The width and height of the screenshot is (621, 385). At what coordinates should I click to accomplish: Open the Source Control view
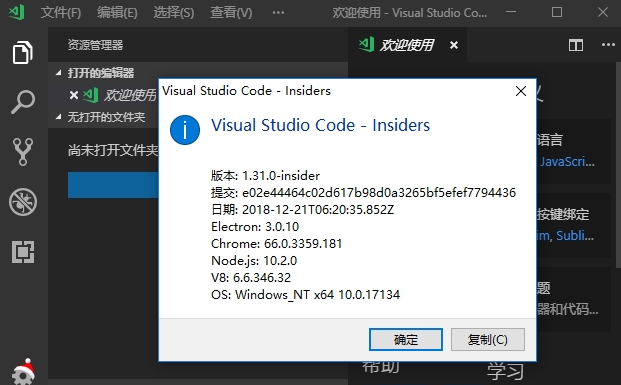point(23,152)
